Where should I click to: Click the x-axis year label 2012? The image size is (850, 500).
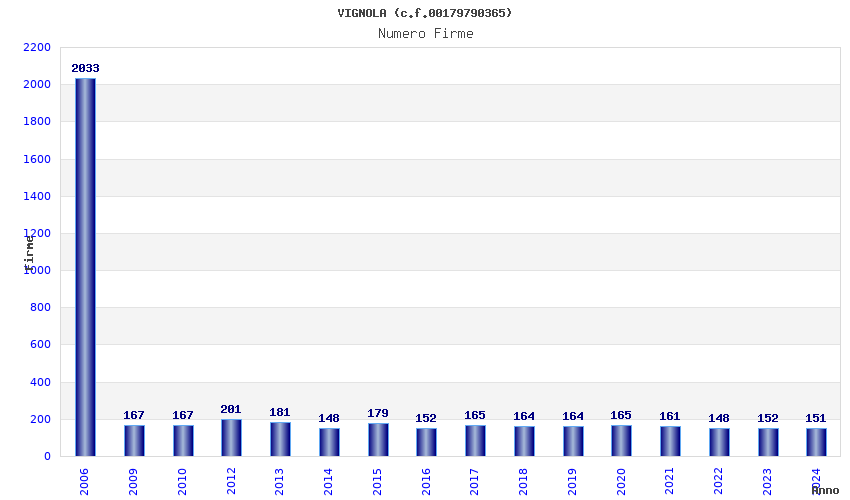[x=231, y=482]
